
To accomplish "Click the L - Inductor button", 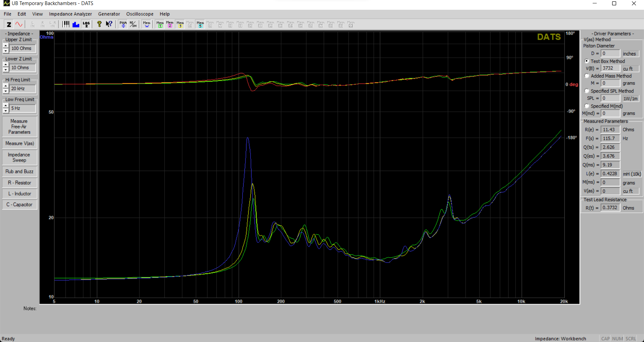I will coord(19,193).
